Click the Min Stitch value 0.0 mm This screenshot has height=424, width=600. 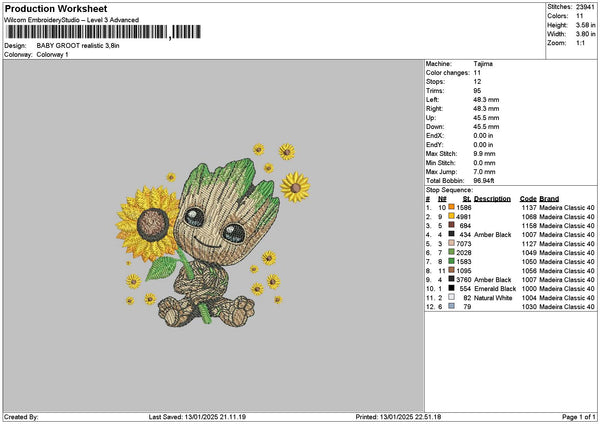pyautogui.click(x=484, y=163)
